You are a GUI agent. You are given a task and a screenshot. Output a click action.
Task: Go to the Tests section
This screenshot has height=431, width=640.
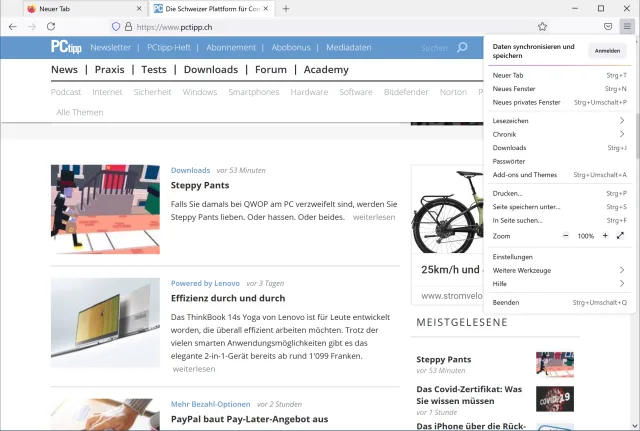tap(154, 70)
